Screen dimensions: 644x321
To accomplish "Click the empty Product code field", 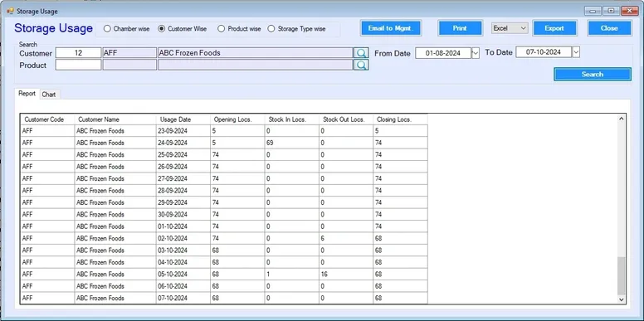I will pyautogui.click(x=129, y=65).
